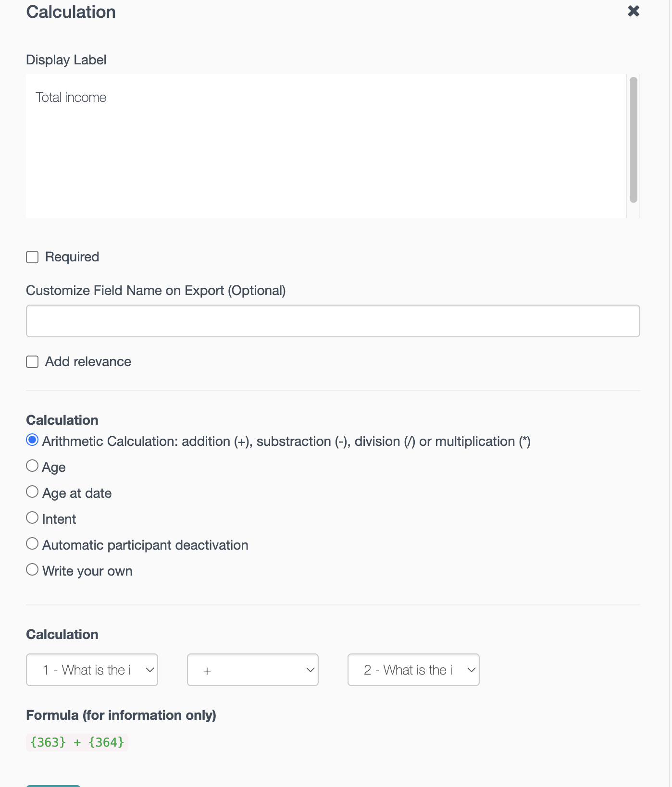Screen dimensions: 672x787
Task: Choose the Age radio option
Action: pyautogui.click(x=32, y=466)
